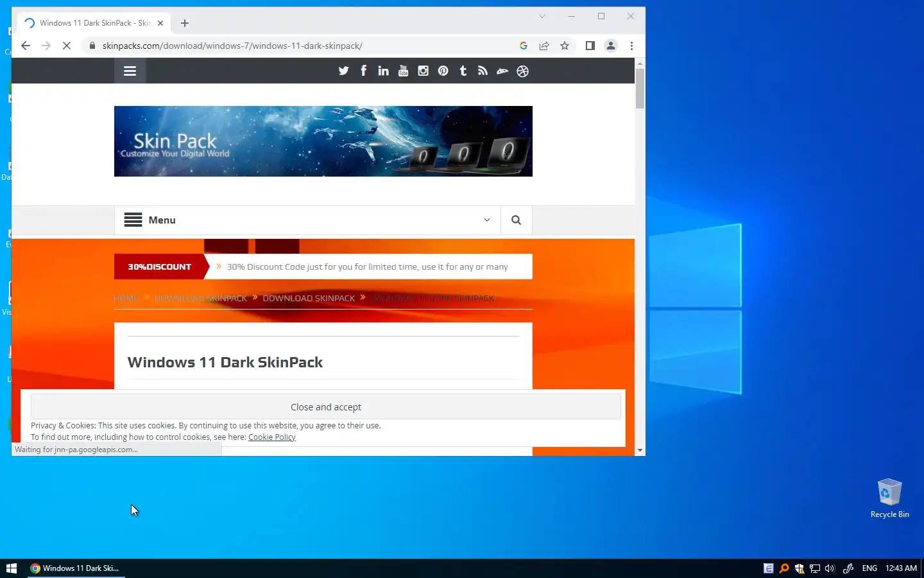Click the orange magnifier tray icon
This screenshot has width=924, height=578.
click(x=784, y=568)
